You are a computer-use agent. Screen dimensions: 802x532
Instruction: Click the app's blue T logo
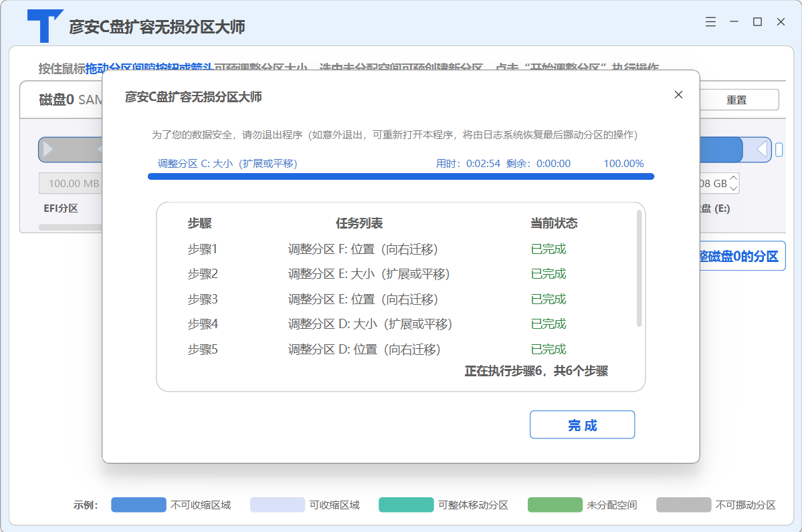(45, 25)
